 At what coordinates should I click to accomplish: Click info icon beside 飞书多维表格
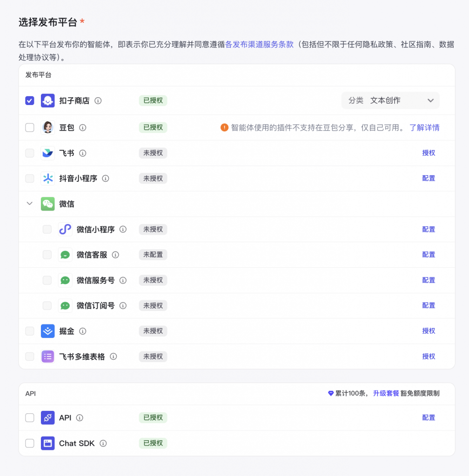114,357
